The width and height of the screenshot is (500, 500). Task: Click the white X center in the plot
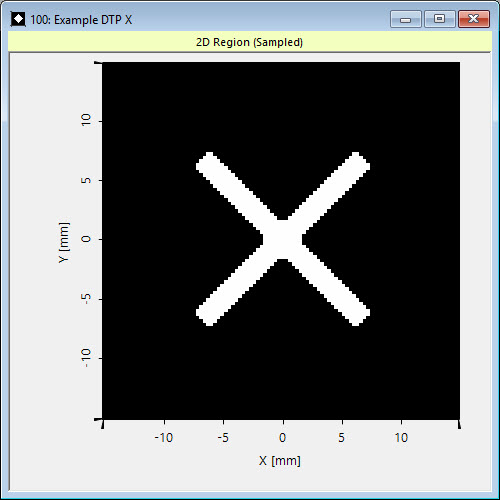click(x=283, y=239)
